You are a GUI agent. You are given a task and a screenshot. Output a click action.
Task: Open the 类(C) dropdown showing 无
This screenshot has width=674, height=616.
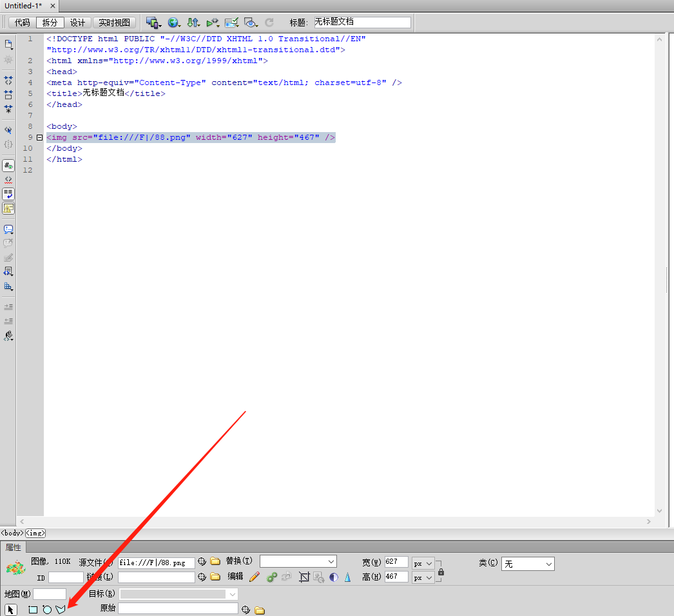527,563
